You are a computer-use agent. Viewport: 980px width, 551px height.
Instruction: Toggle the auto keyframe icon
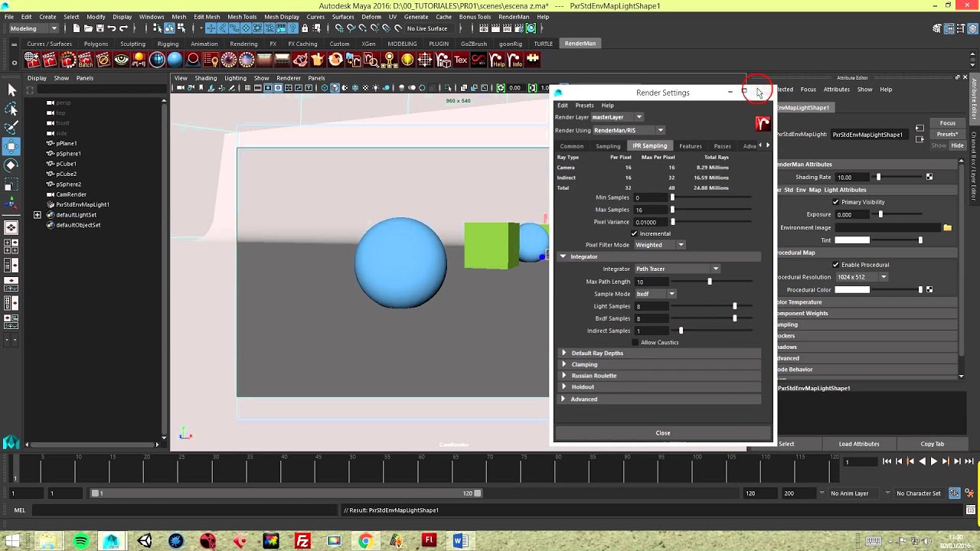click(x=955, y=494)
